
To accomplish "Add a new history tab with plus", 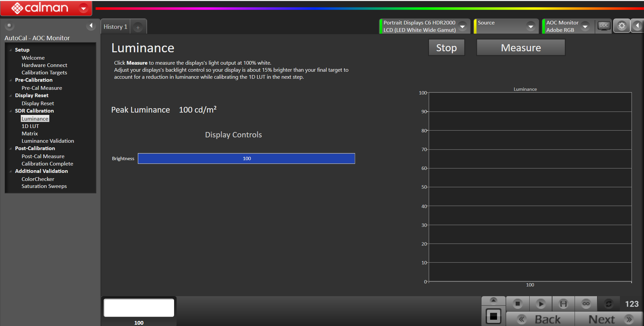I will 138,27.
